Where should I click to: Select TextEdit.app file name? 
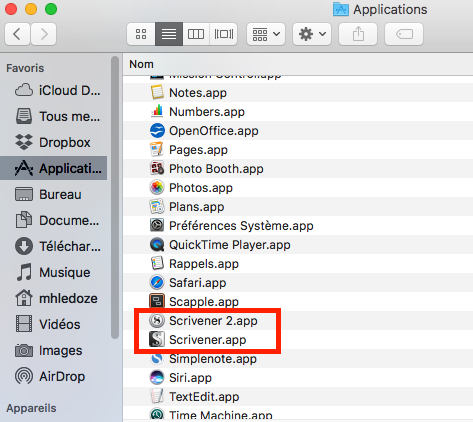[x=204, y=397]
